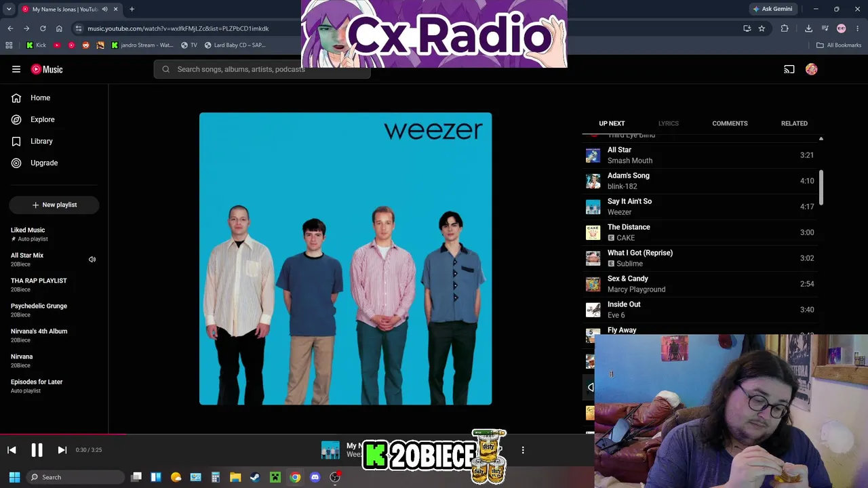Mute the My Name Is Jonas tab audio

[x=104, y=9]
